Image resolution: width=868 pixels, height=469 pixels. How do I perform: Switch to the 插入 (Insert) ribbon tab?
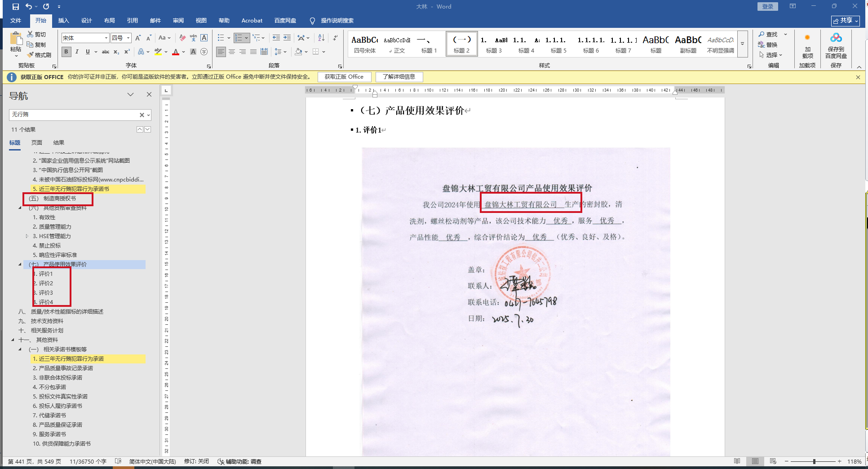click(x=63, y=21)
